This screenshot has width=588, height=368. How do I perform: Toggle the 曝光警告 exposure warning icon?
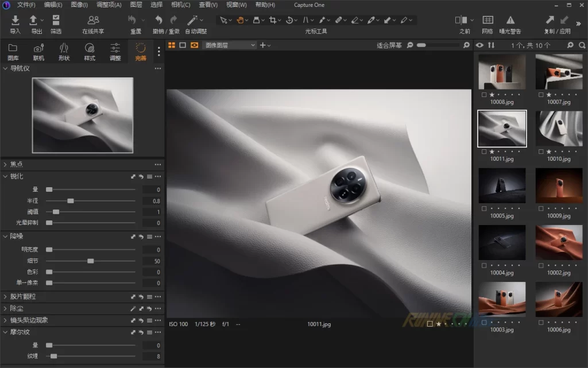coord(510,21)
